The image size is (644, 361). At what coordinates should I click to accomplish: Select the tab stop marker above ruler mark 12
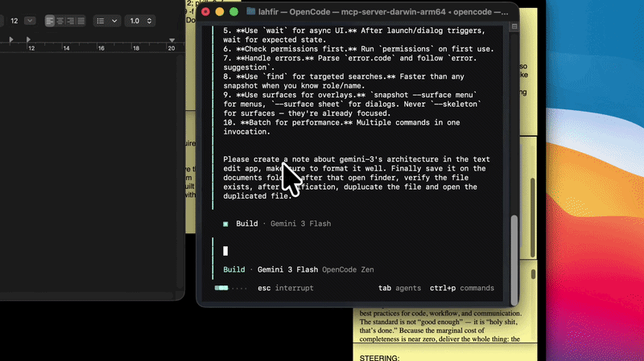pos(28,39)
